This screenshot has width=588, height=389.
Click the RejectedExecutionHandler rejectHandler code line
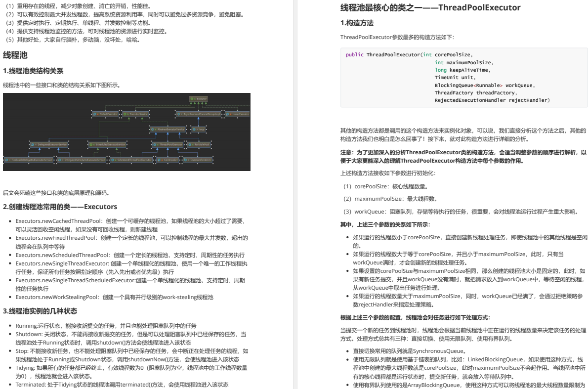pyautogui.click(x=492, y=100)
